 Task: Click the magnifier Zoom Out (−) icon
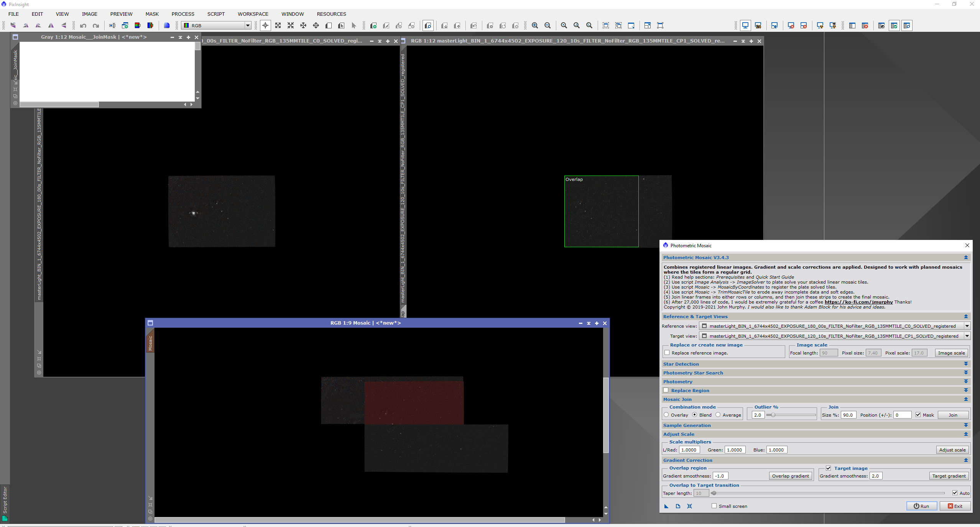click(x=548, y=26)
